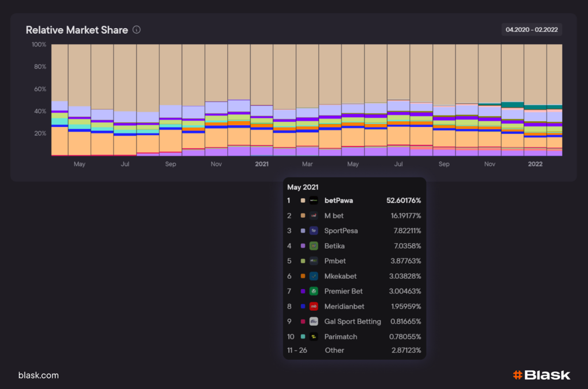The image size is (588, 389).
Task: Click the Betika brand logo icon
Action: 314,246
